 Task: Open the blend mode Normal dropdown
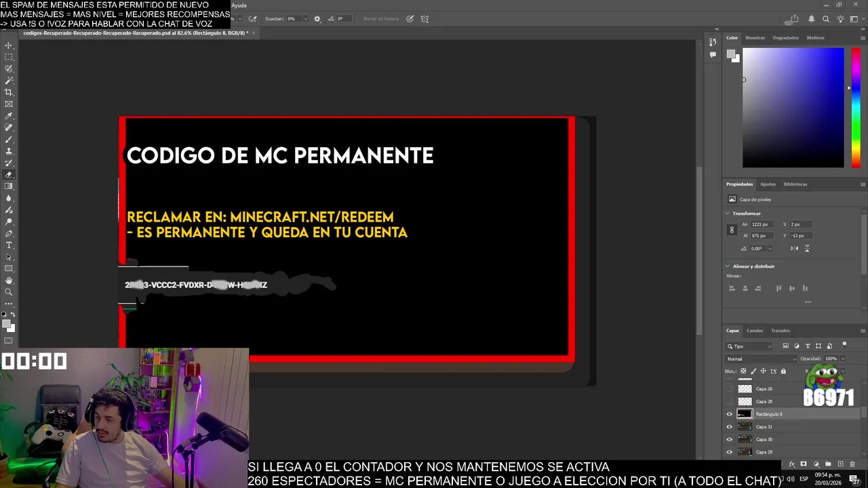point(762,359)
